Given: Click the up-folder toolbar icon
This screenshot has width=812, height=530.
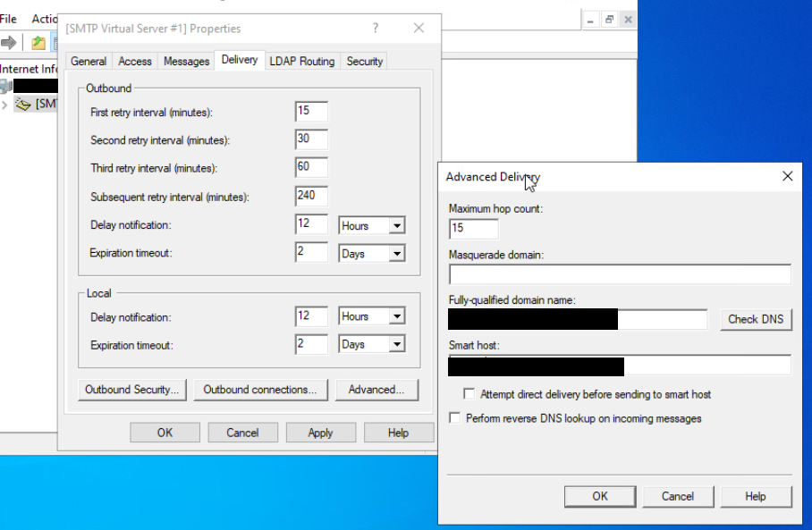Looking at the screenshot, I should tap(38, 42).
